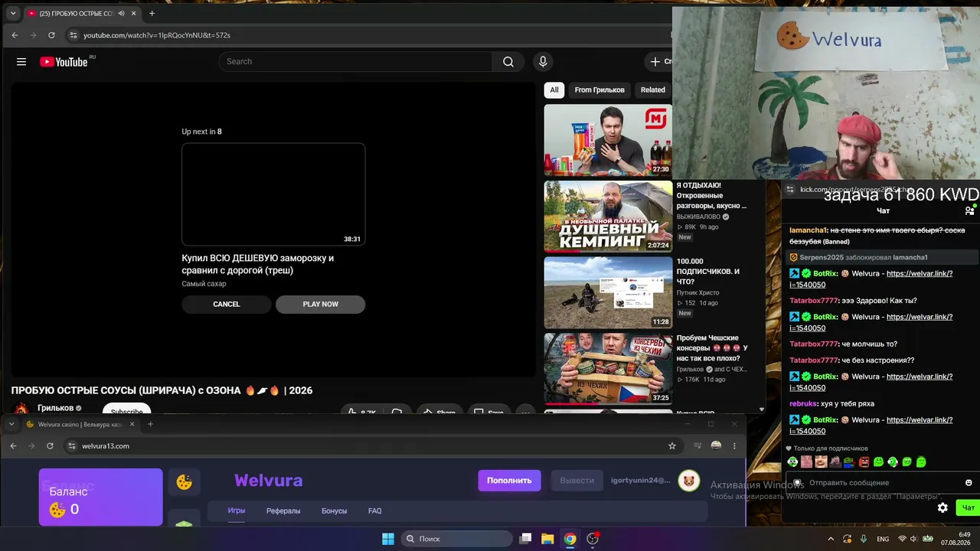Open the 100.000 подписчиков video thumbnail
This screenshot has width=980, height=551.
pos(608,292)
